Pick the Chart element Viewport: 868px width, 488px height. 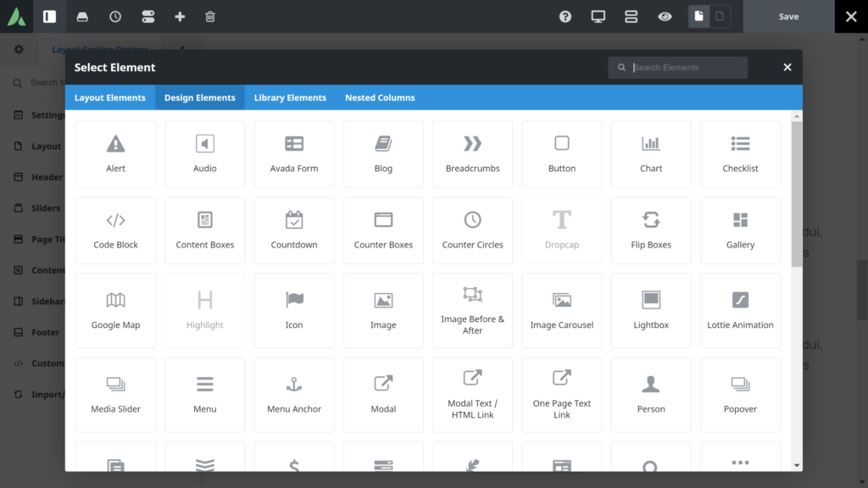(x=651, y=154)
